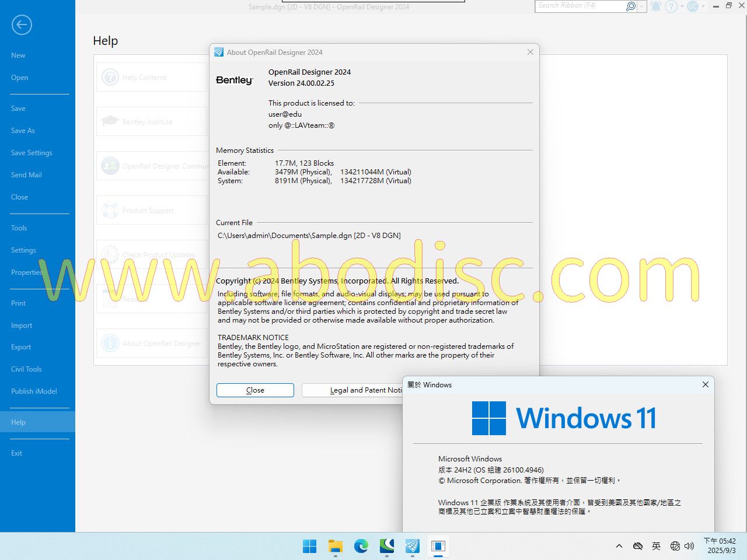
Task: Select Open in the backstage sidebar
Action: tap(19, 78)
